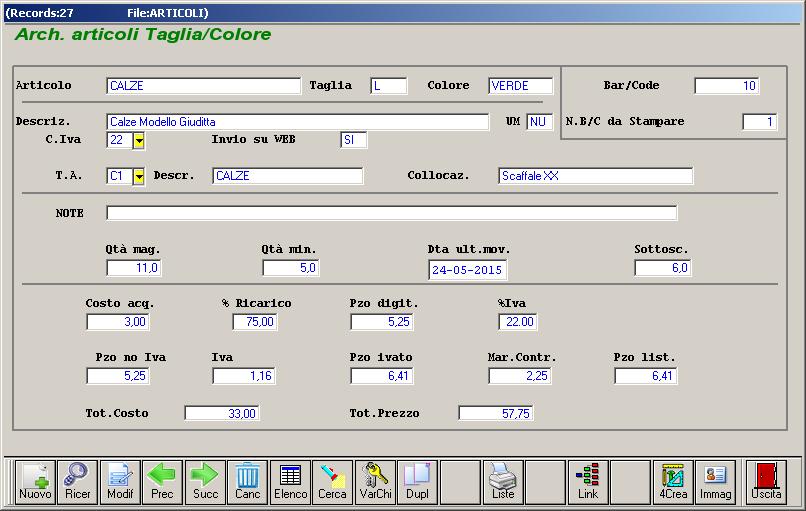This screenshot has width=806, height=511.
Task: Click the Descriz. field Calze Modello Giuditta
Action: (298, 122)
